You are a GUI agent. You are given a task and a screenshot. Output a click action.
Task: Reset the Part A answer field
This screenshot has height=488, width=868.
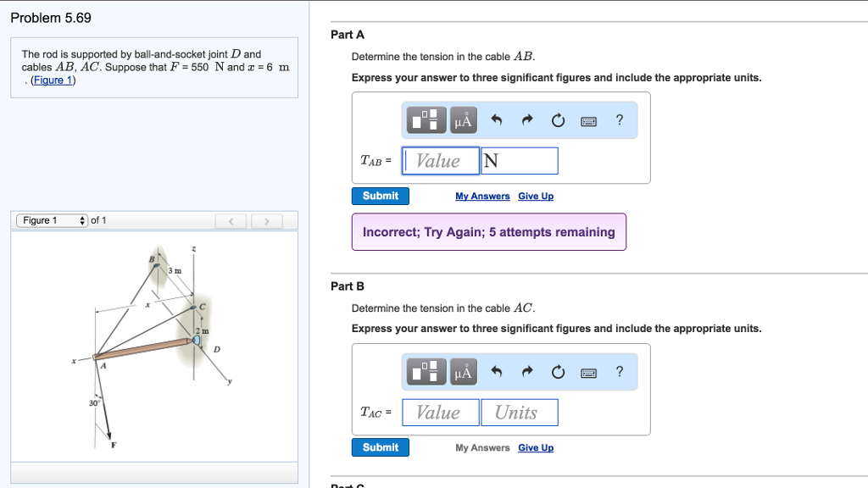558,120
